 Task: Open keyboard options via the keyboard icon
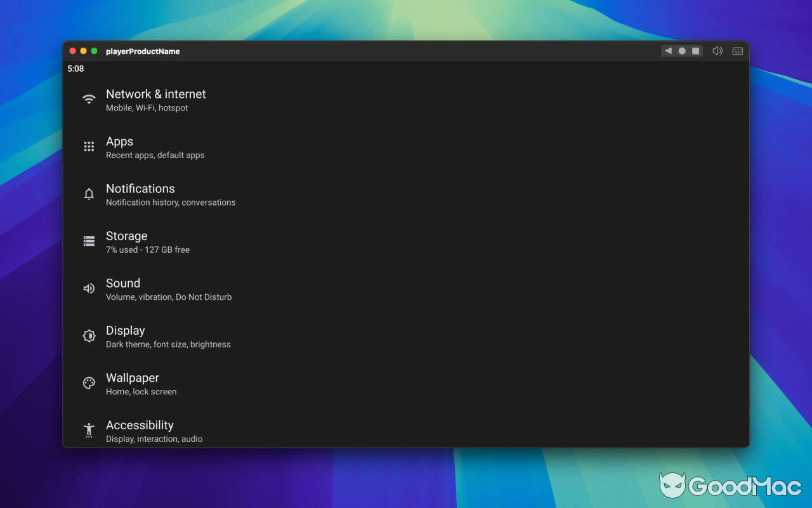click(737, 51)
